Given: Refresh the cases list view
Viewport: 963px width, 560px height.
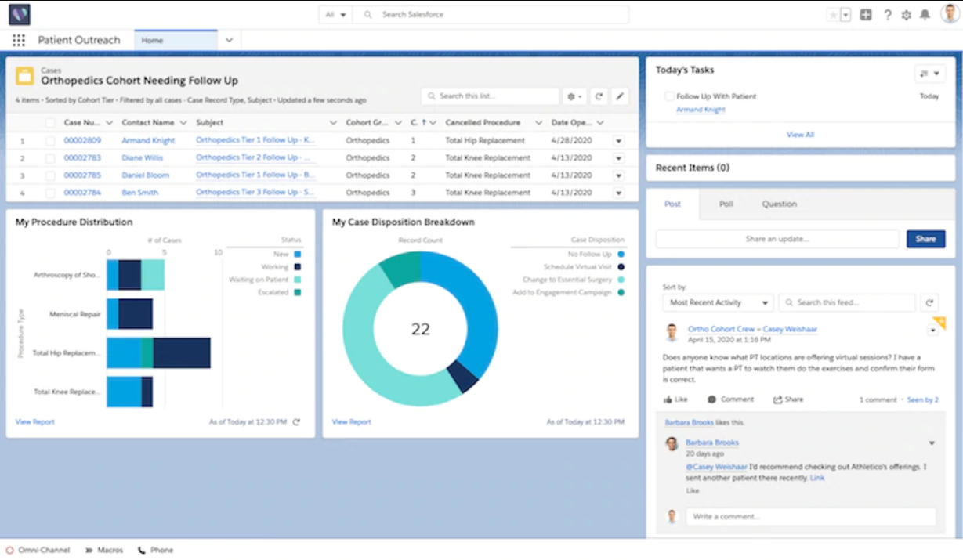Looking at the screenshot, I should [x=598, y=96].
